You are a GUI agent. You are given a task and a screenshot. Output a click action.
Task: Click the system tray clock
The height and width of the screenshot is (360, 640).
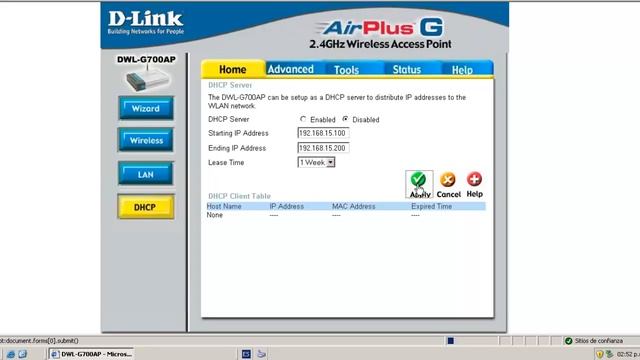tap(628, 354)
